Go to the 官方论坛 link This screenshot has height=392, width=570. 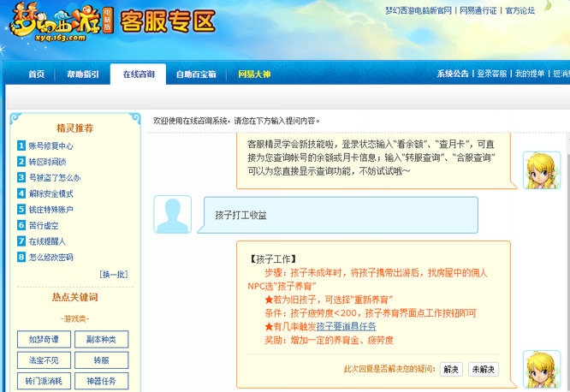[x=520, y=11]
